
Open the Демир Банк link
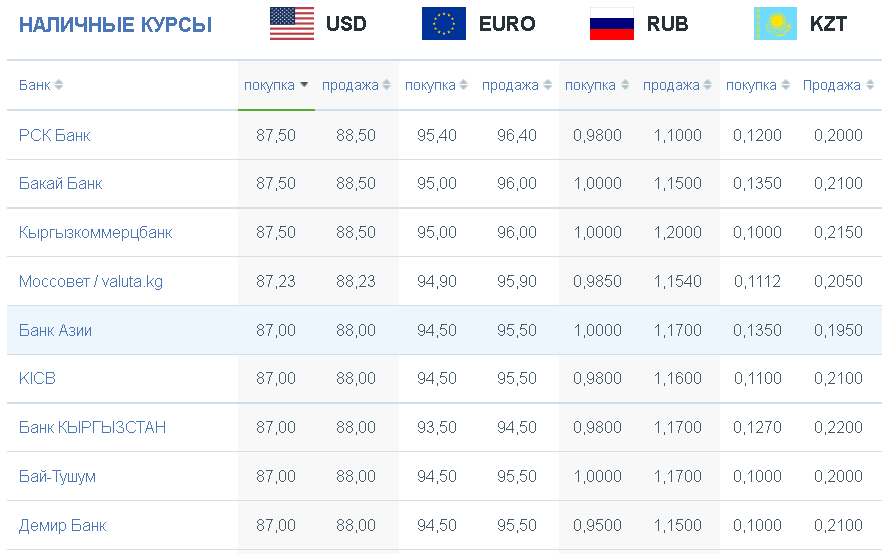coord(63,525)
